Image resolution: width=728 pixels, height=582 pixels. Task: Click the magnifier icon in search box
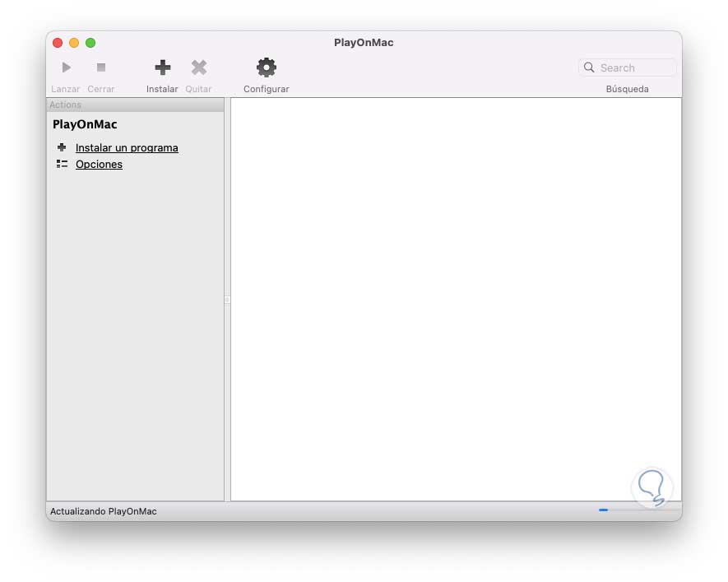[589, 68]
